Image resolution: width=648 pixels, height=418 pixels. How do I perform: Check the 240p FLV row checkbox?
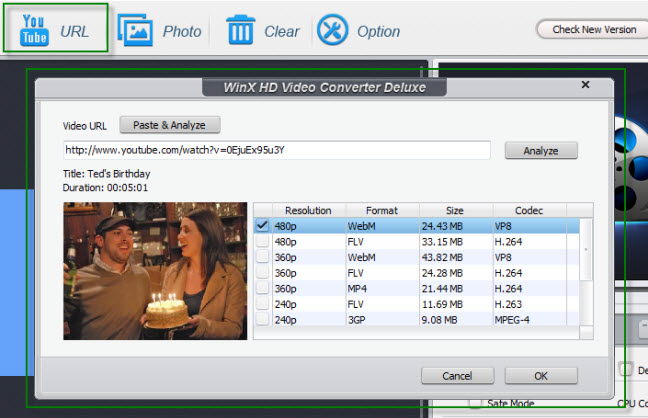click(x=262, y=304)
